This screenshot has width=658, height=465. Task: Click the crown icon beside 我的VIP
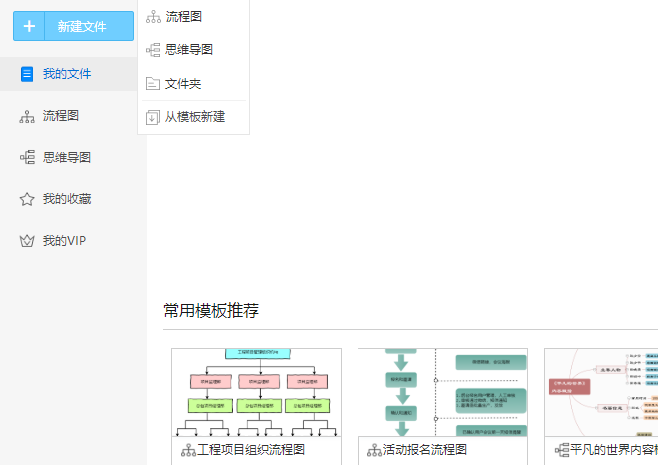(x=27, y=241)
